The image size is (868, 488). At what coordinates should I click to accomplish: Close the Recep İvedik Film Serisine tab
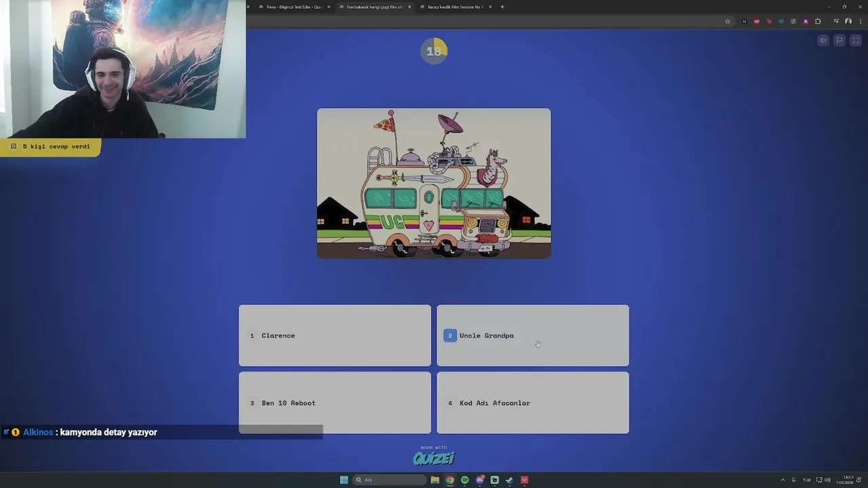tap(490, 7)
